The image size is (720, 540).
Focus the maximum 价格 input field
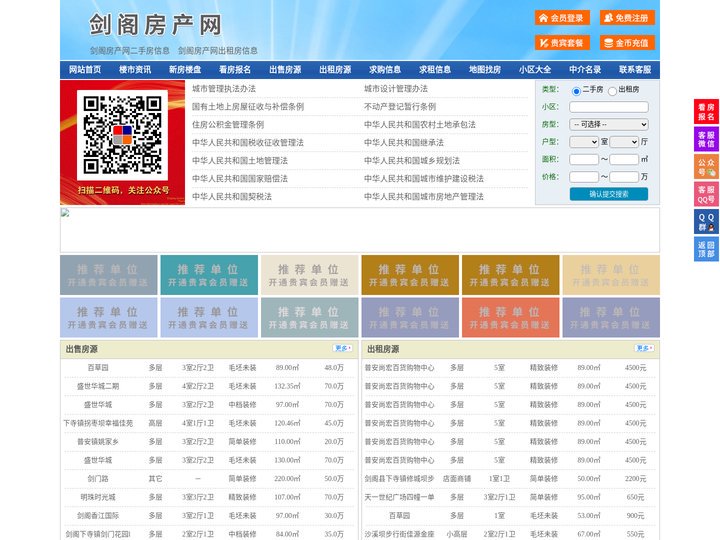624,177
